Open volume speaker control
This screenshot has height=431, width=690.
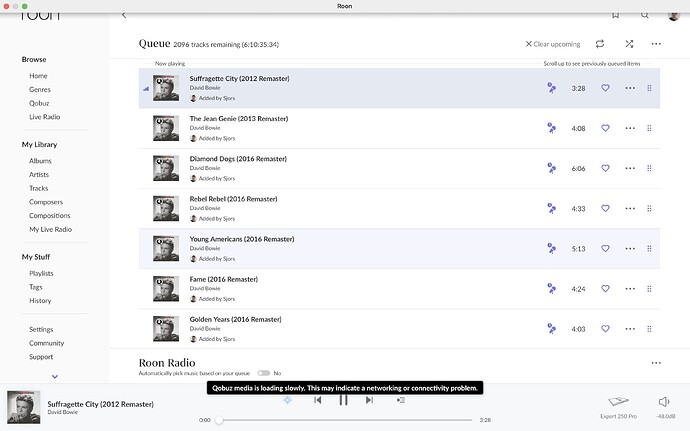(x=664, y=402)
